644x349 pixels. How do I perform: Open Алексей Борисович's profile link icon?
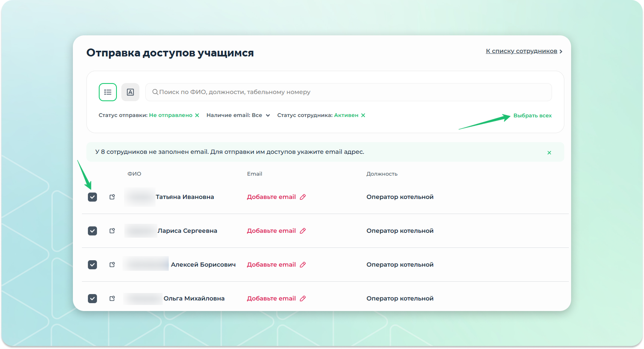pyautogui.click(x=112, y=264)
